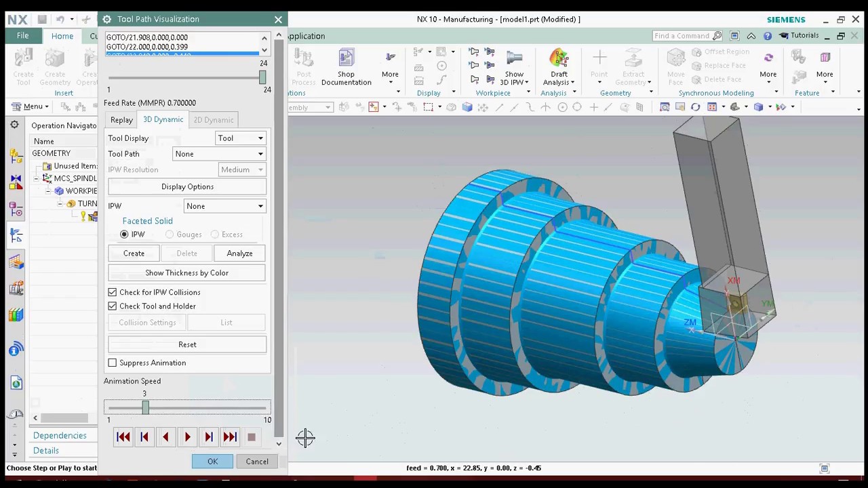Screen dimensions: 868x488
Task: Click the Cancel button
Action: (x=257, y=462)
